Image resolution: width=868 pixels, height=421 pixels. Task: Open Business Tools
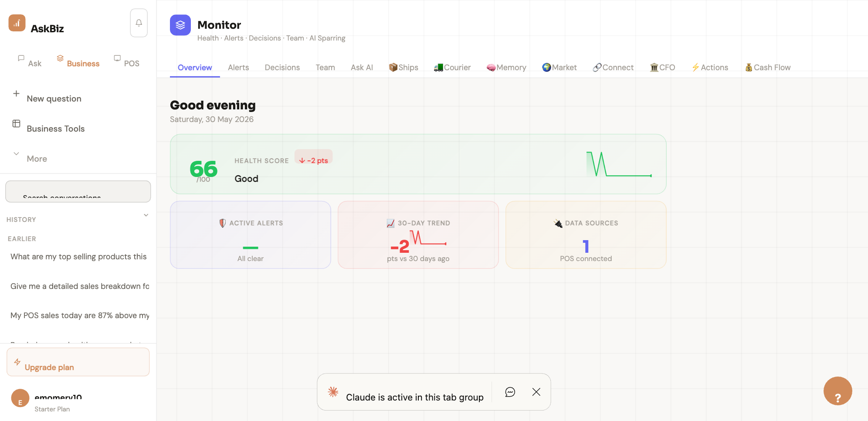(56, 129)
